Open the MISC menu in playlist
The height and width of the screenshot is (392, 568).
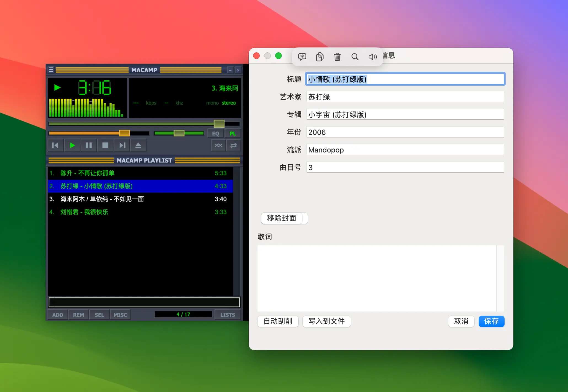pos(120,315)
